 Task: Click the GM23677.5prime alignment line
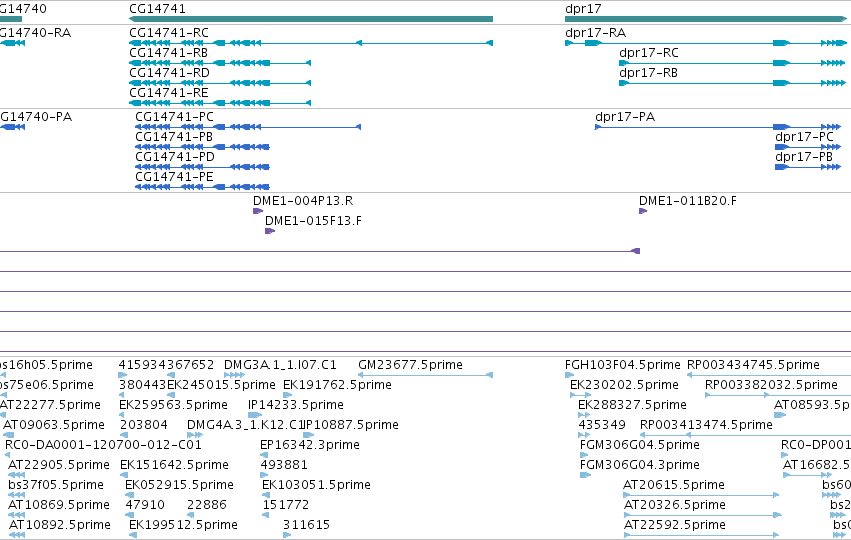[x=426, y=375]
